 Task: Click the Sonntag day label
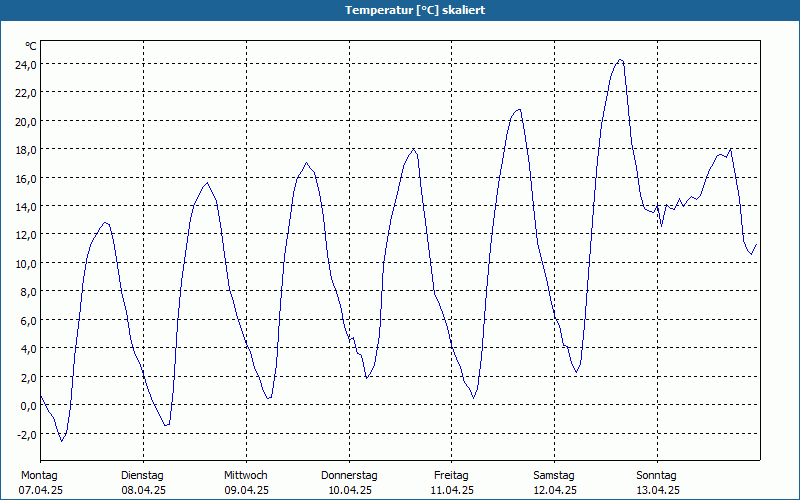pyautogui.click(x=656, y=476)
